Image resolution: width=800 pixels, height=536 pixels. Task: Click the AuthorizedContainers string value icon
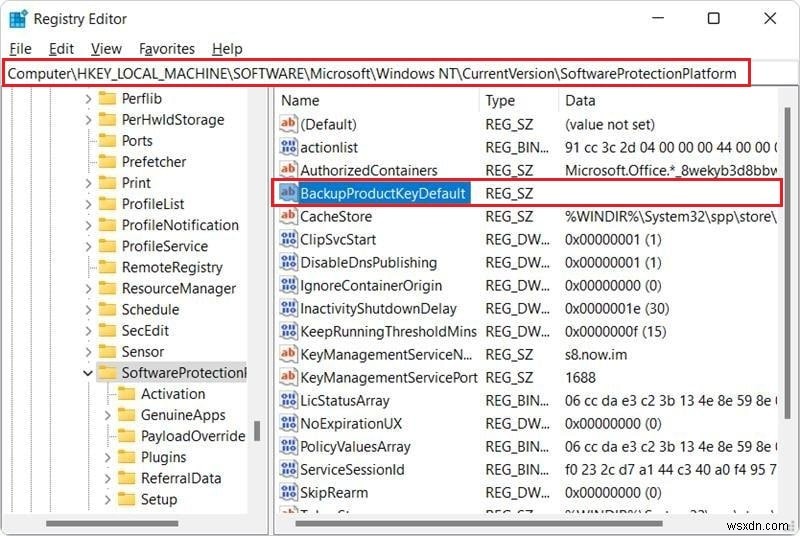[288, 170]
